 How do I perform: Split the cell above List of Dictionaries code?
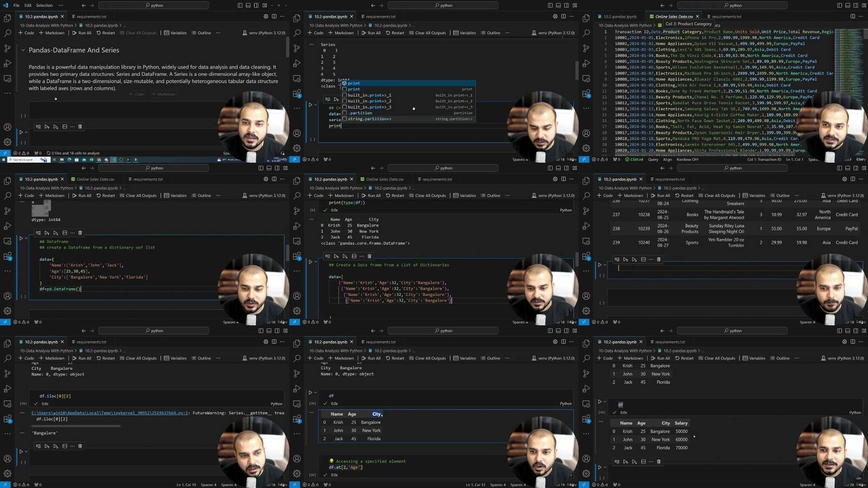point(354,256)
